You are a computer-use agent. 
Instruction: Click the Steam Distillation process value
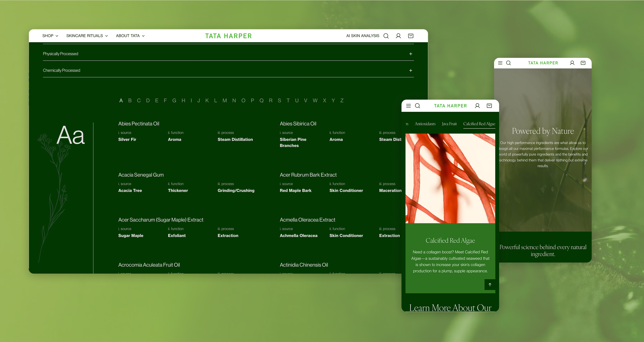coord(235,139)
